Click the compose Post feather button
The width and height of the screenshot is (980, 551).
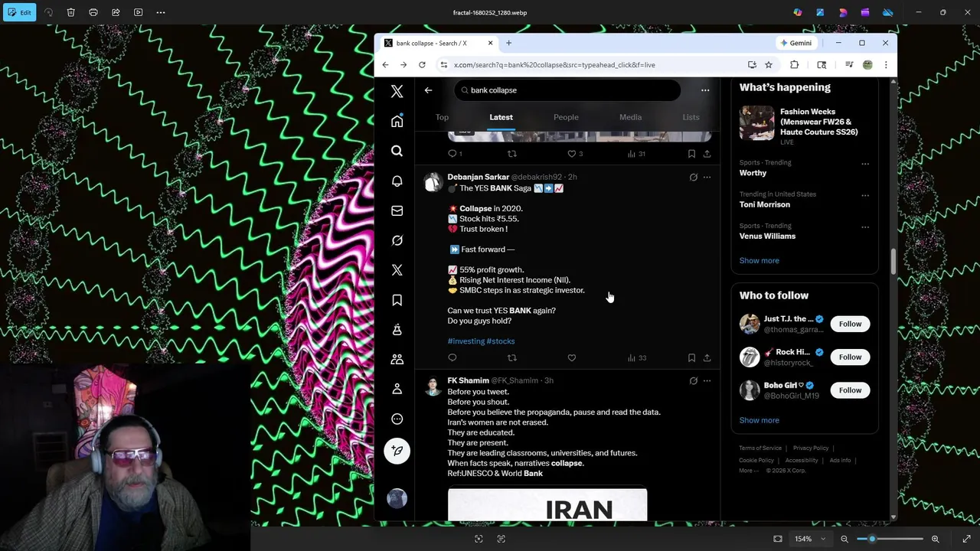[x=397, y=451]
